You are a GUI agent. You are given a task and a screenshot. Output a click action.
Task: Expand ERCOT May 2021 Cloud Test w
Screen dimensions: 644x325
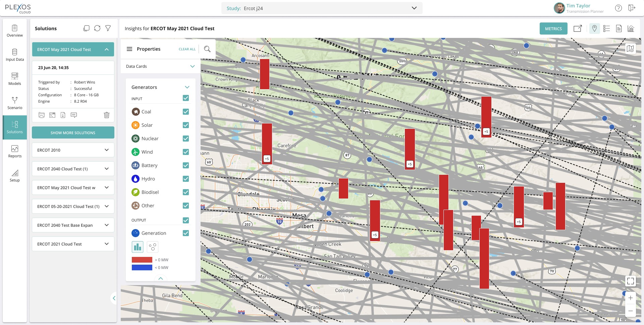(x=73, y=187)
